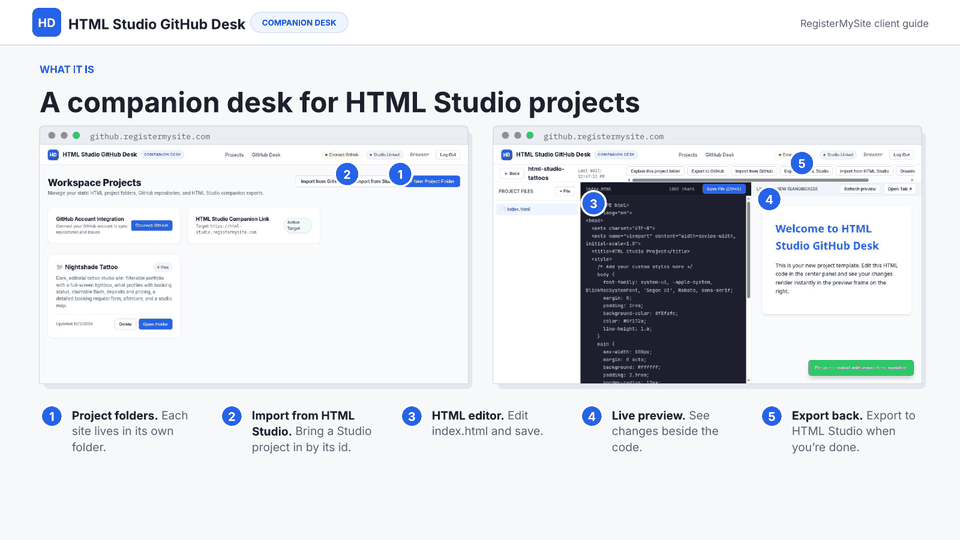Click the 4 files badge on Nightshade Tattoo
The image size is (960, 540).
coord(162,267)
